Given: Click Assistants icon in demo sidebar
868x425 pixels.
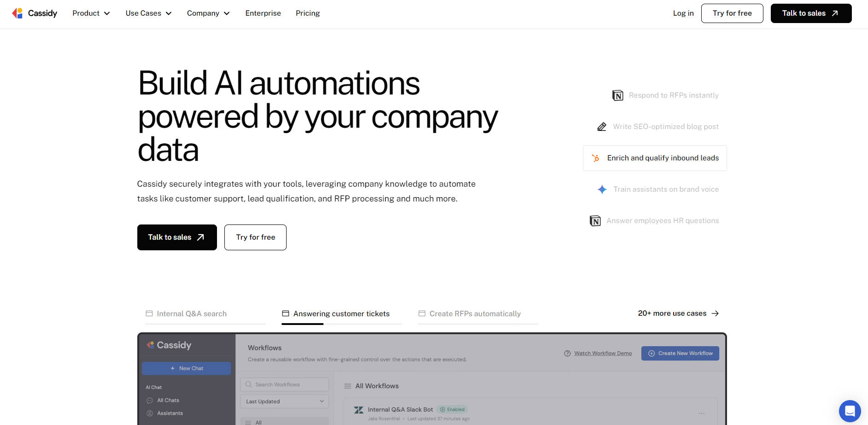Looking at the screenshot, I should (x=150, y=413).
